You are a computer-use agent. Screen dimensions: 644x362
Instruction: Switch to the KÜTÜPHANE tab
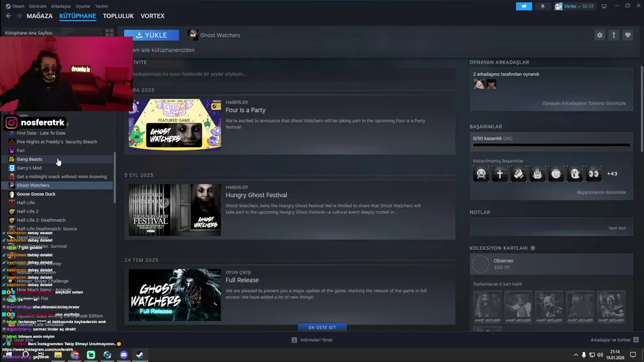pos(77,16)
